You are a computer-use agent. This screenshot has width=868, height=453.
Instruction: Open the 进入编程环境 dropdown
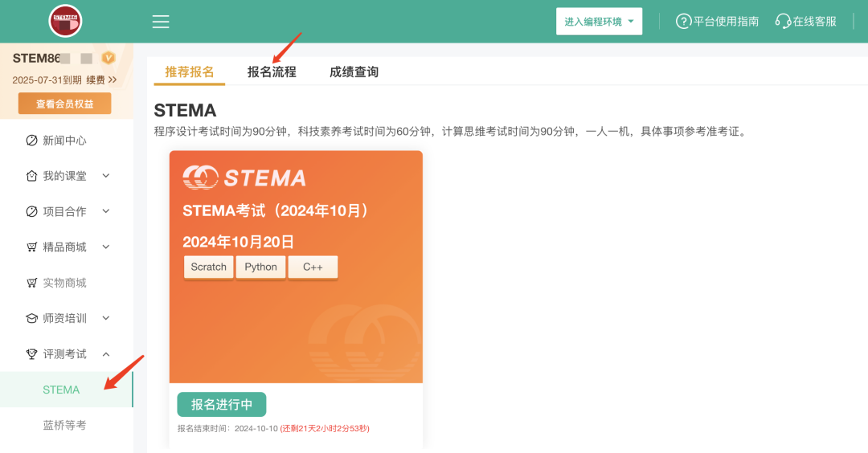(x=599, y=22)
